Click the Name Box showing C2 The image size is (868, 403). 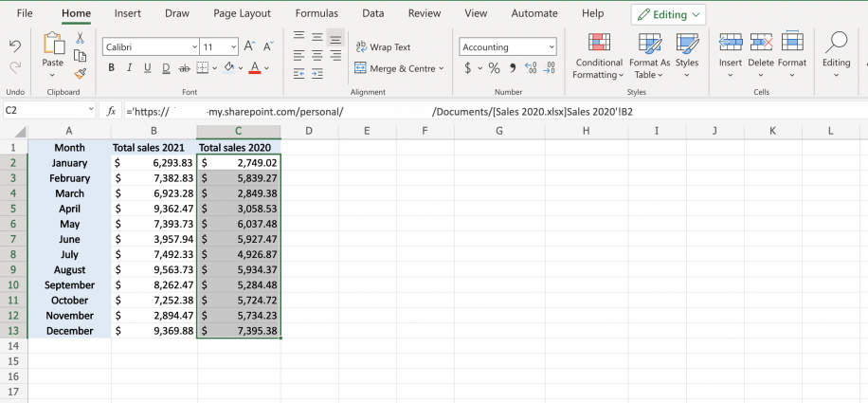pyautogui.click(x=50, y=111)
